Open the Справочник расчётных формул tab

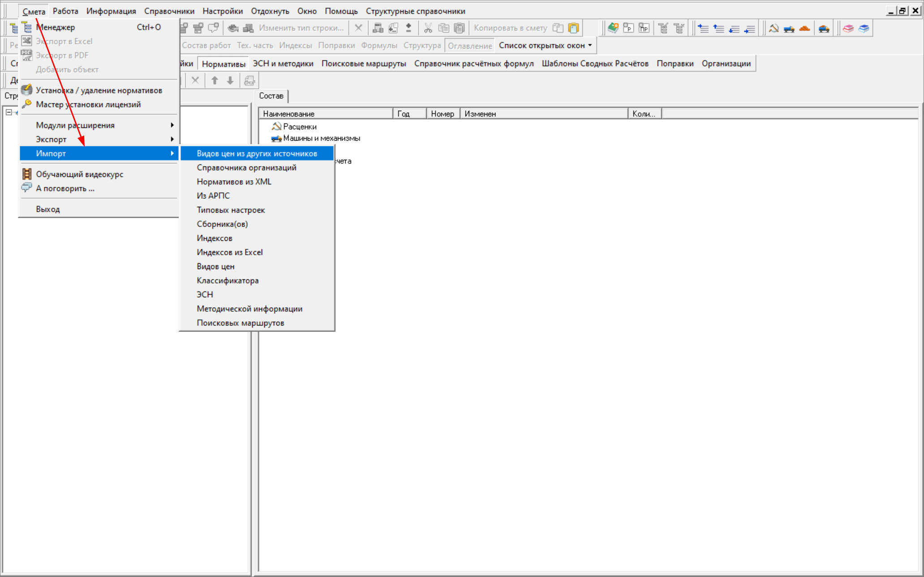474,64
